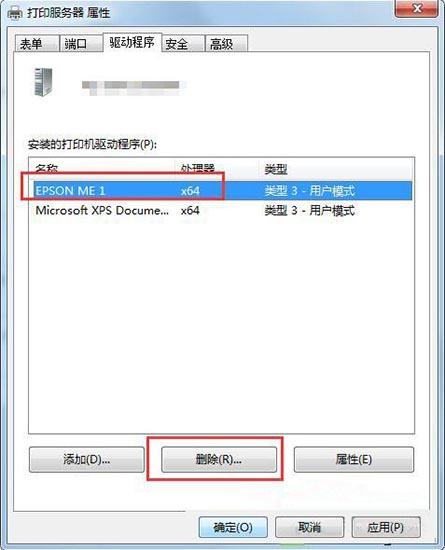
Task: Confirm with the 确定(O) button
Action: click(233, 527)
